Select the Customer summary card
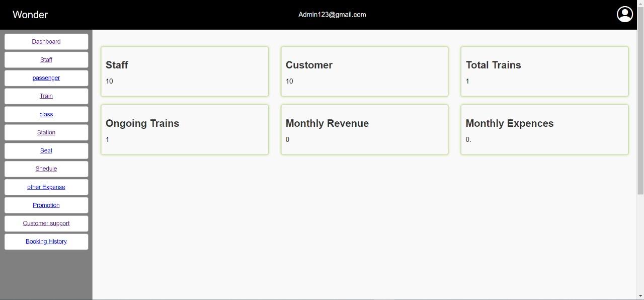This screenshot has width=644, height=300. [364, 71]
